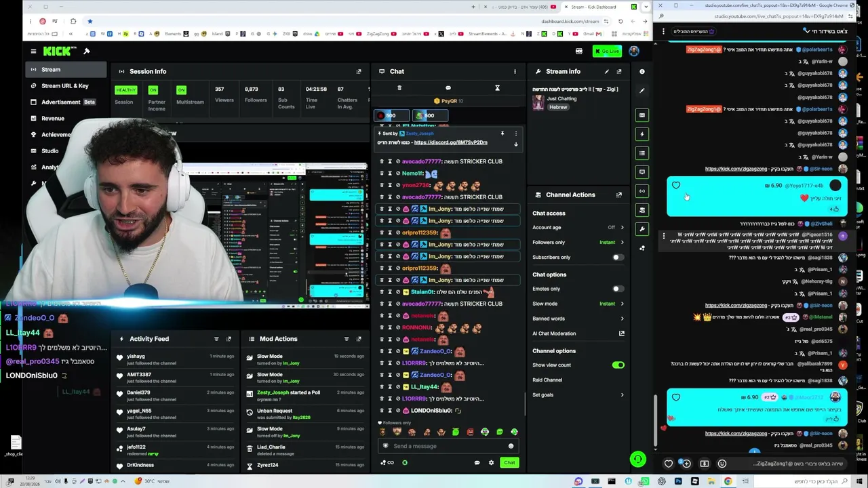Click the stream category thumbnail
The image size is (868, 488).
click(x=538, y=102)
